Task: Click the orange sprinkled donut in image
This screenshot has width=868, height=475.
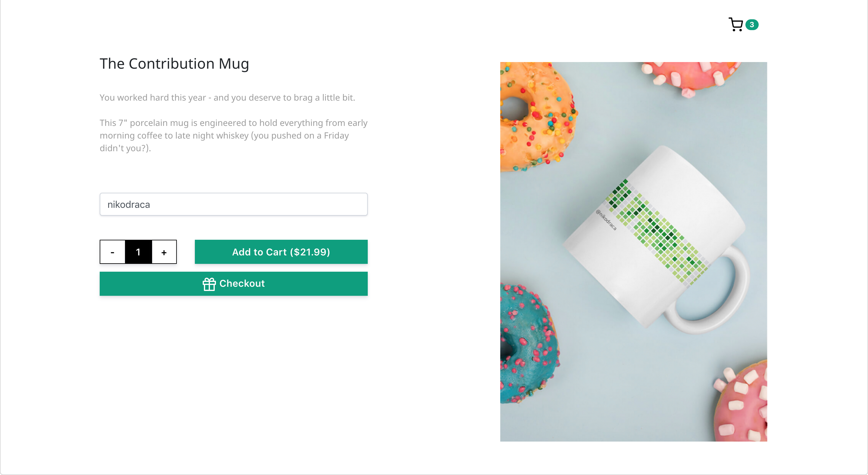Action: 537,117
